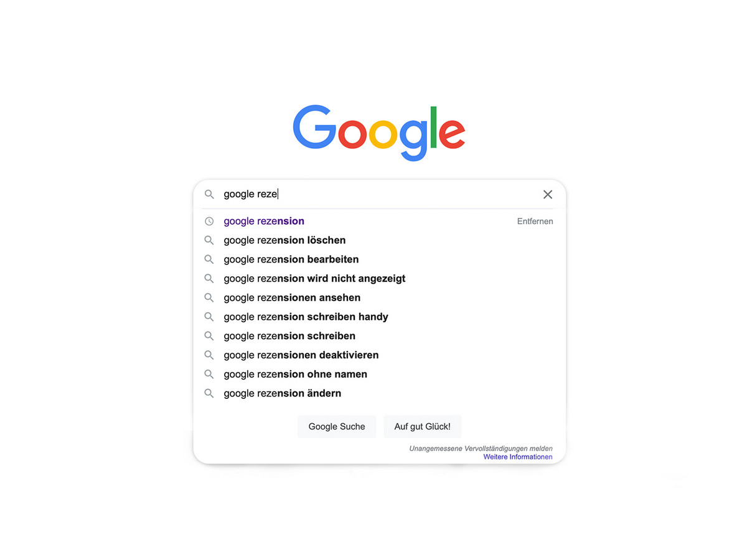Choose suggestion 'google rezension schreiben handy'
The width and height of the screenshot is (747, 560).
(x=306, y=317)
